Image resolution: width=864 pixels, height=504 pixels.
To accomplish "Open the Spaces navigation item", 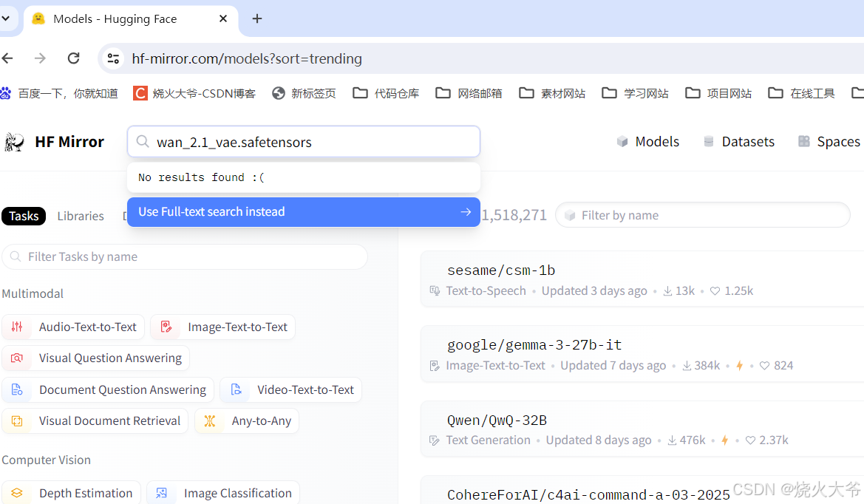I will coord(829,142).
